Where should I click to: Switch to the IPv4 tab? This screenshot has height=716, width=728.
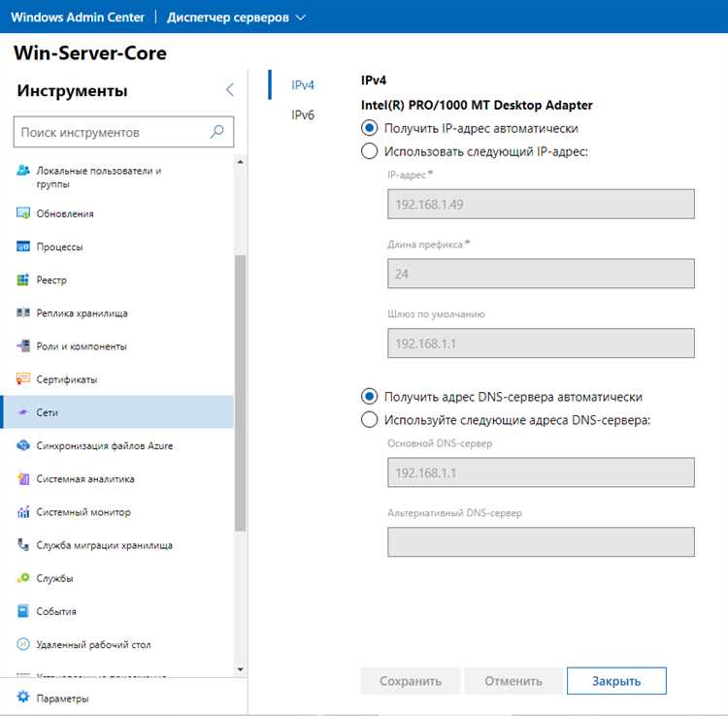point(303,85)
